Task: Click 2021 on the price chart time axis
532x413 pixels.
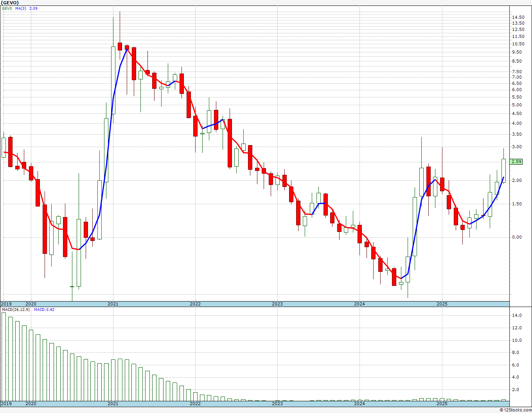Action: coord(113,304)
